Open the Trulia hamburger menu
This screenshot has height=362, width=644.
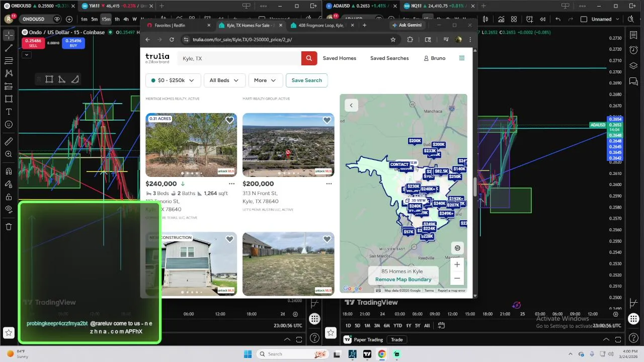point(461,58)
